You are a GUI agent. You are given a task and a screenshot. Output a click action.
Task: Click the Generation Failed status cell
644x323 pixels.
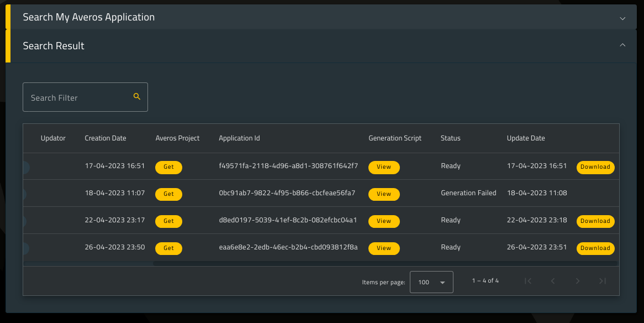pos(468,193)
